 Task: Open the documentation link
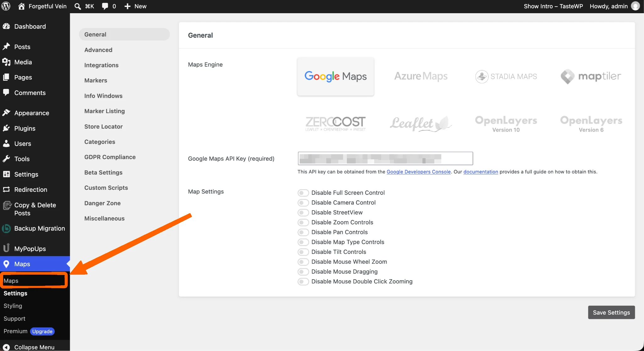coord(480,172)
